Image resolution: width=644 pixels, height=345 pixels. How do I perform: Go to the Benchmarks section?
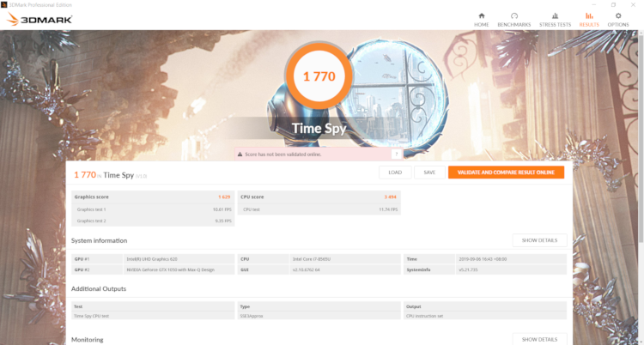513,20
